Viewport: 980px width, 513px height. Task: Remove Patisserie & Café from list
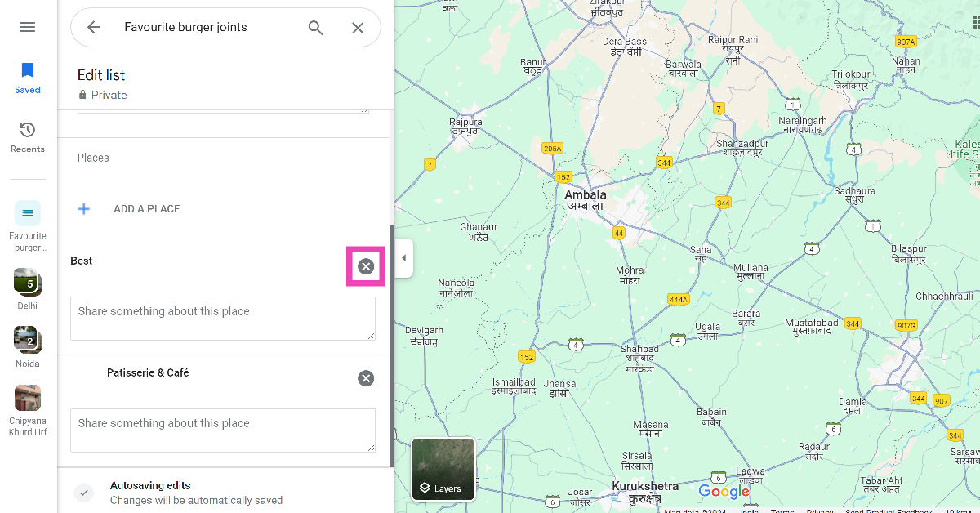366,378
